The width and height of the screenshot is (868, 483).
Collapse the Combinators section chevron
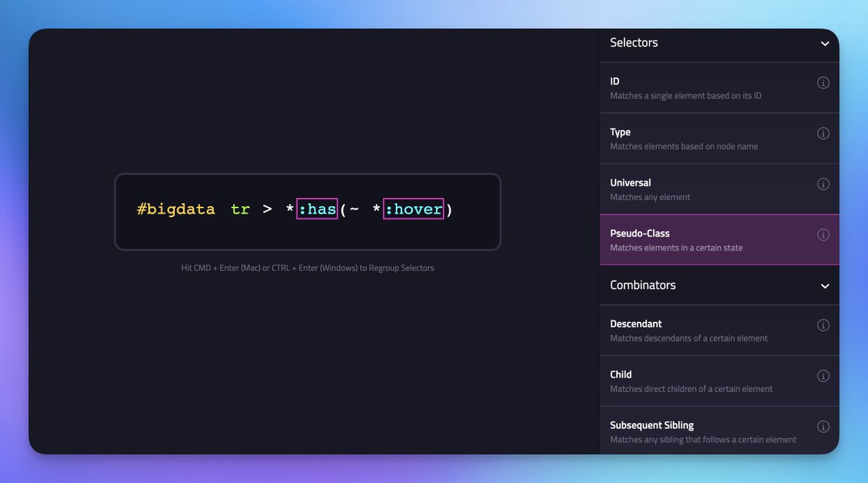tap(825, 286)
